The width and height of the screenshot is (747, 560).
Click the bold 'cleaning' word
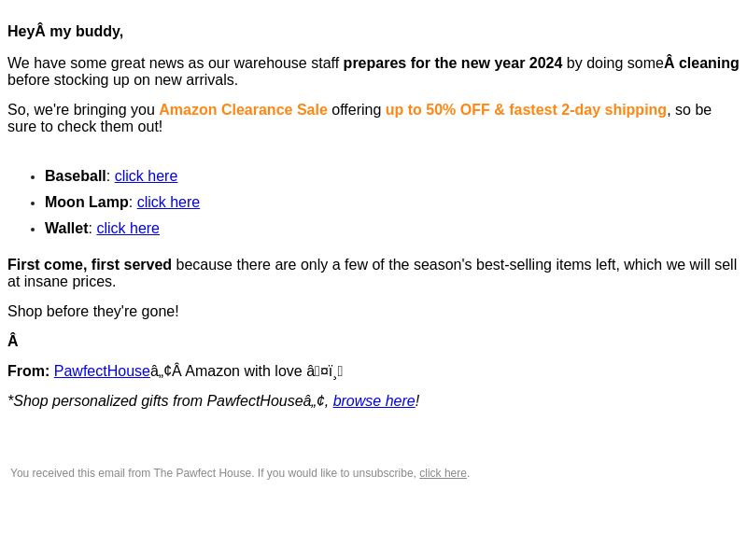point(709,63)
